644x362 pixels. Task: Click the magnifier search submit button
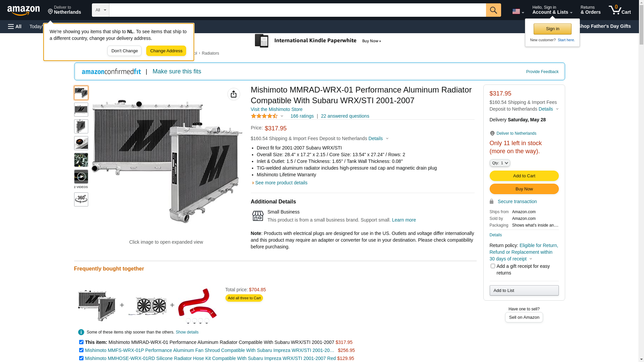click(x=493, y=10)
